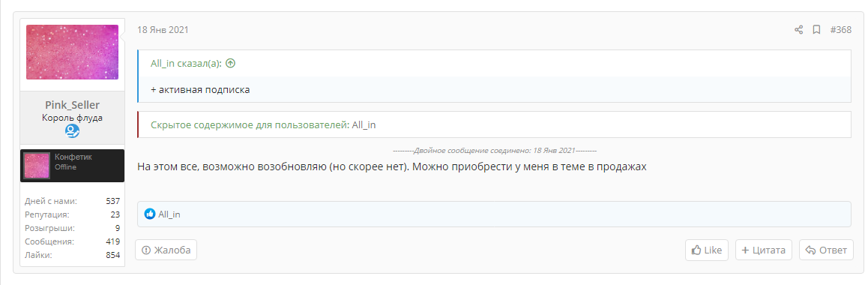
Task: Like the post with the Like button
Action: coord(707,250)
